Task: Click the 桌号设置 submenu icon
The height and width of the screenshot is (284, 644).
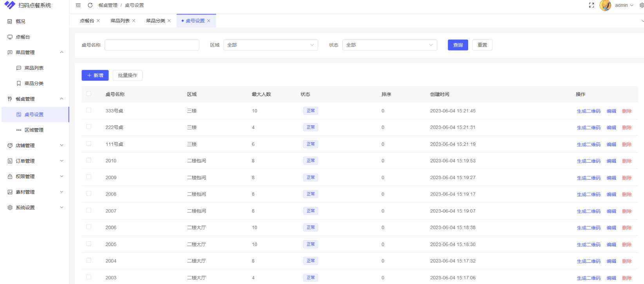Action: pos(18,114)
